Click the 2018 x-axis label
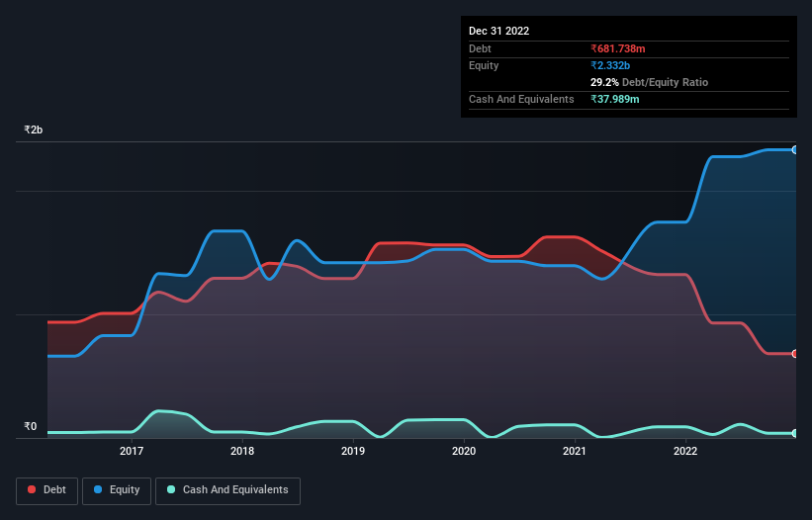Viewport: 812px width, 520px height. pos(242,451)
